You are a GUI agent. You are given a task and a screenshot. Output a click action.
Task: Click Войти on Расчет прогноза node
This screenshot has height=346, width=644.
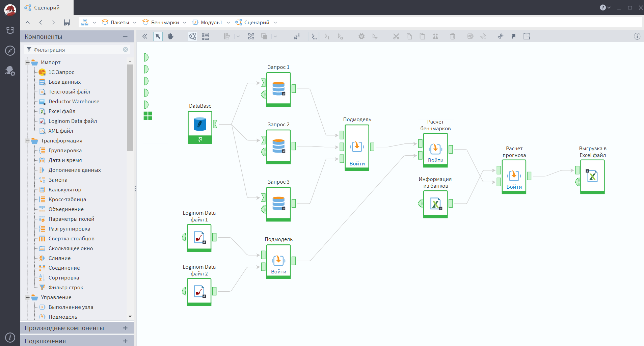514,187
